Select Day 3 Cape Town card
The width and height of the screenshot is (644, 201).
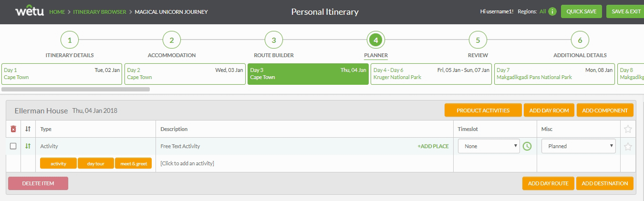pos(308,74)
